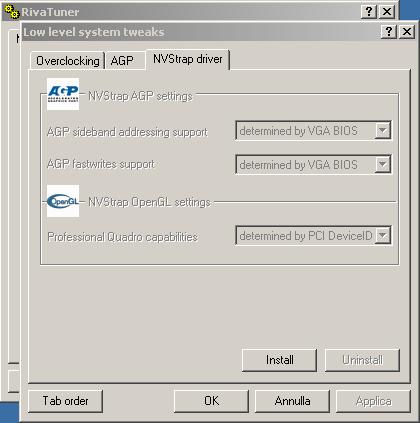Image resolution: width=420 pixels, height=423 pixels.
Task: Open Tab order settings
Action: (65, 401)
